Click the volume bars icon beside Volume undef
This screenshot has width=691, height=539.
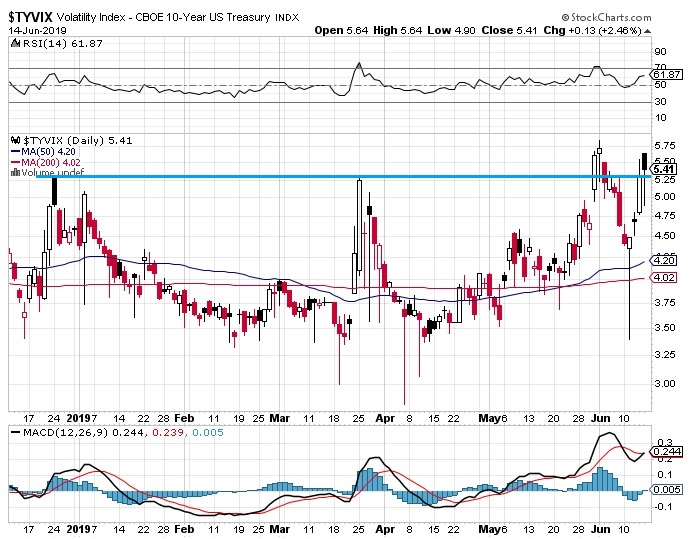pyautogui.click(x=15, y=172)
